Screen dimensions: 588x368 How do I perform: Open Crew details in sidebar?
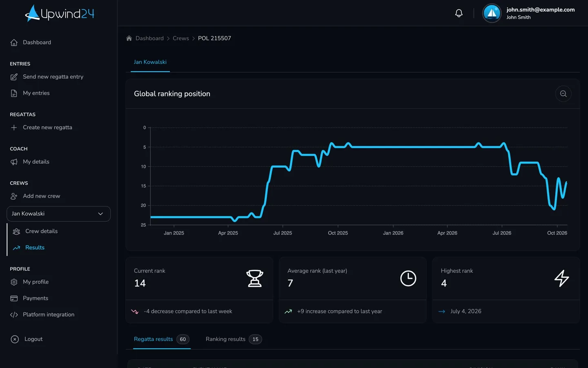click(41, 231)
